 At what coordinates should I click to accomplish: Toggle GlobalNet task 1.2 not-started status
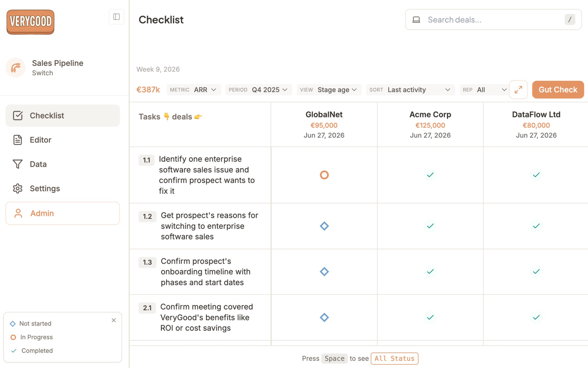[x=324, y=226]
